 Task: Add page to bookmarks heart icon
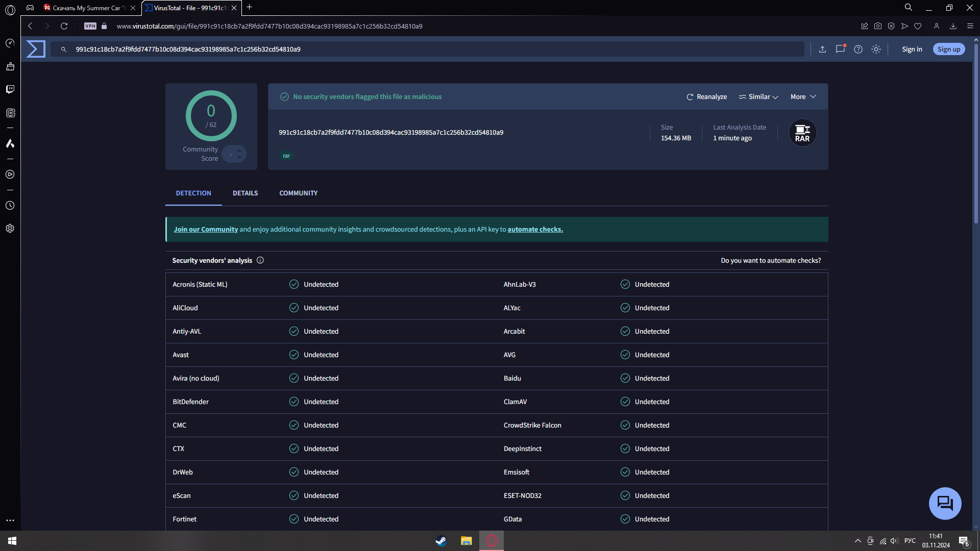pyautogui.click(x=918, y=26)
